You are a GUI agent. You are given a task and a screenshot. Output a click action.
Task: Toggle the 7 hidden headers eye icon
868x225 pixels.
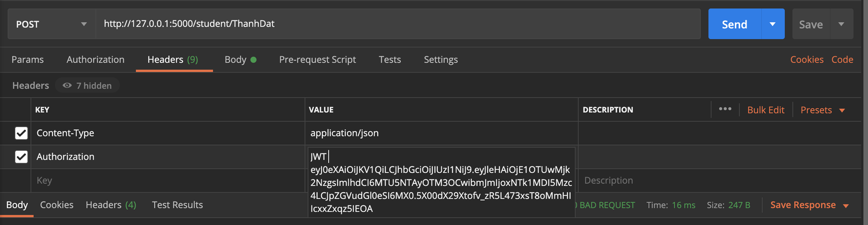click(x=67, y=85)
